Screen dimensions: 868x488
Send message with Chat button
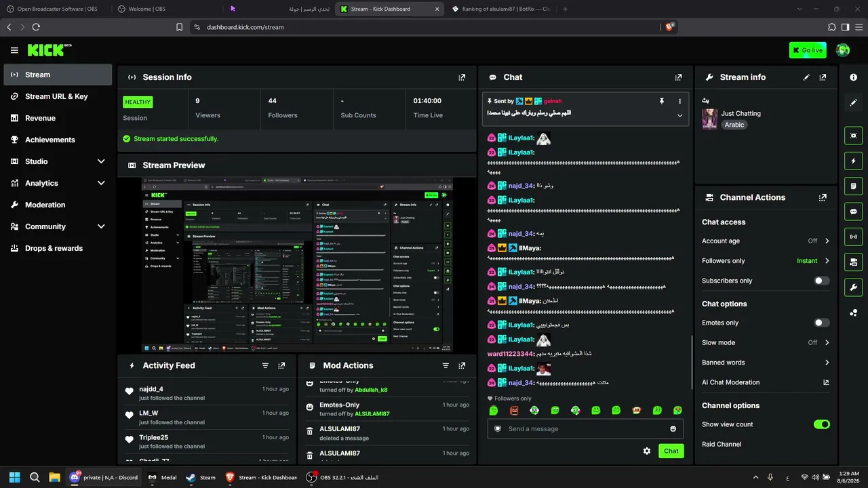click(x=671, y=451)
